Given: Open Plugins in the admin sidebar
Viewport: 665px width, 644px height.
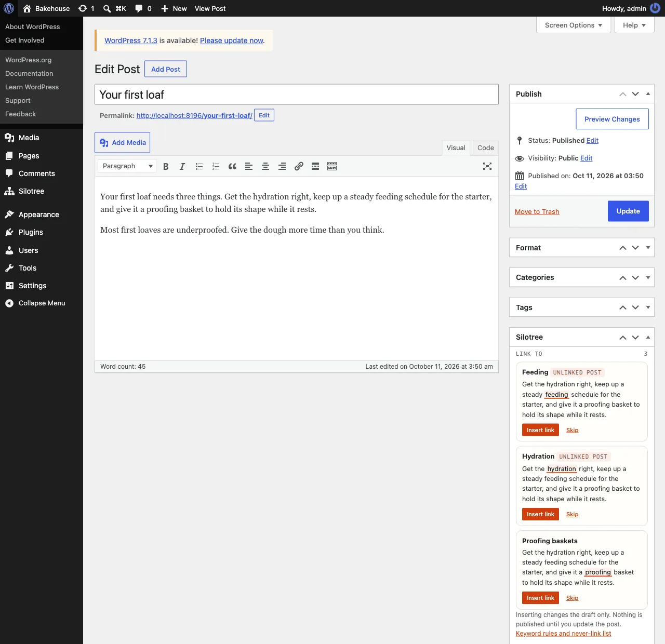Looking at the screenshot, I should pos(42,232).
